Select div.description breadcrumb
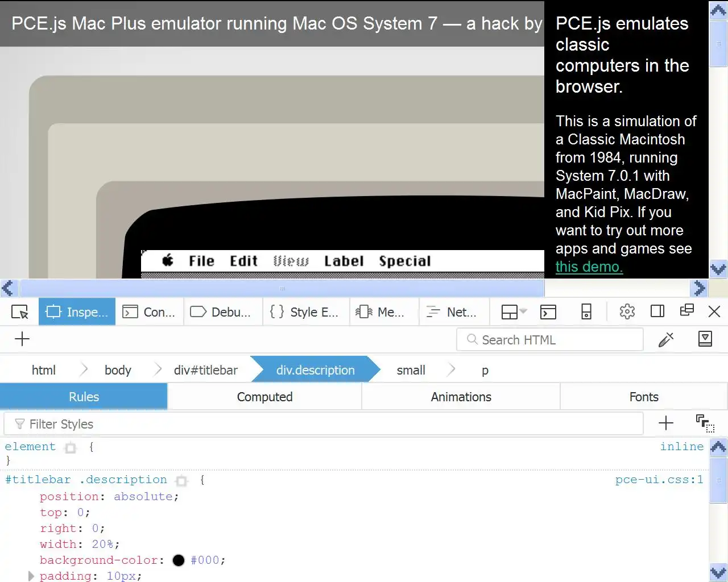Screen dimensions: 728x582 (x=316, y=370)
